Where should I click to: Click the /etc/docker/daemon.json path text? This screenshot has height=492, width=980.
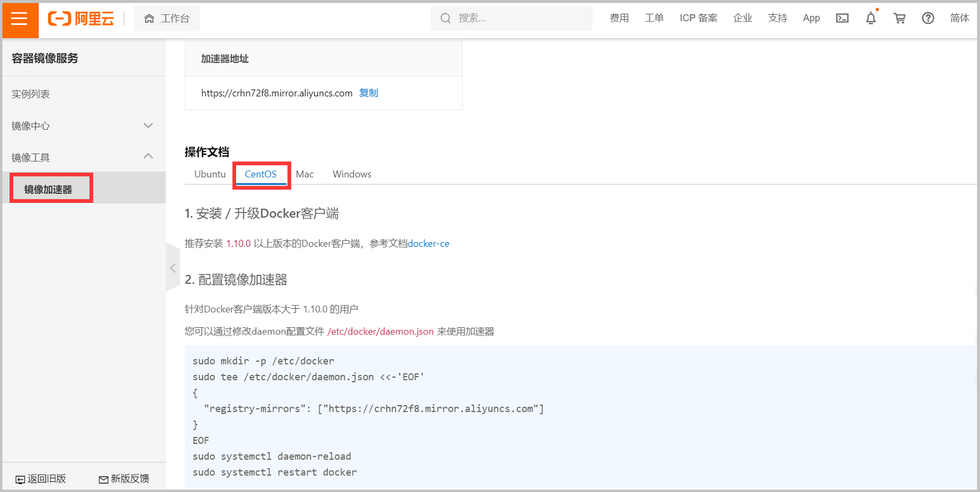click(381, 331)
